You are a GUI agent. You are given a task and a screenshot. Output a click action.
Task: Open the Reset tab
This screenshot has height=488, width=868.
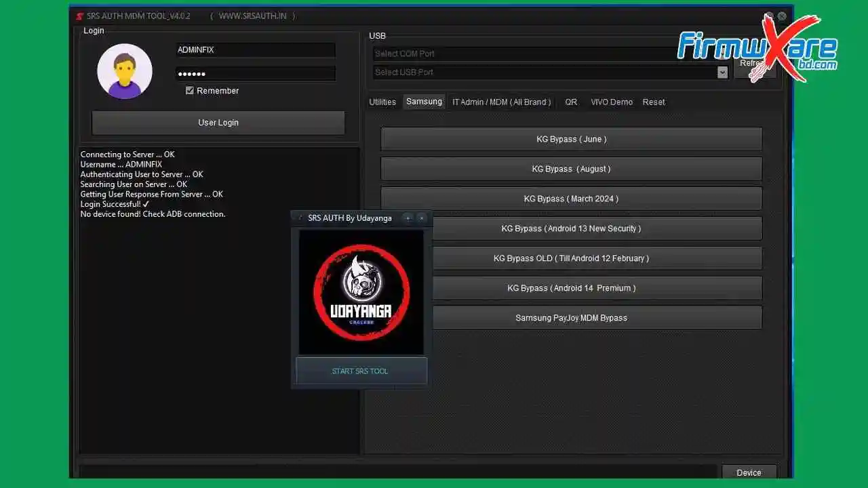654,102
